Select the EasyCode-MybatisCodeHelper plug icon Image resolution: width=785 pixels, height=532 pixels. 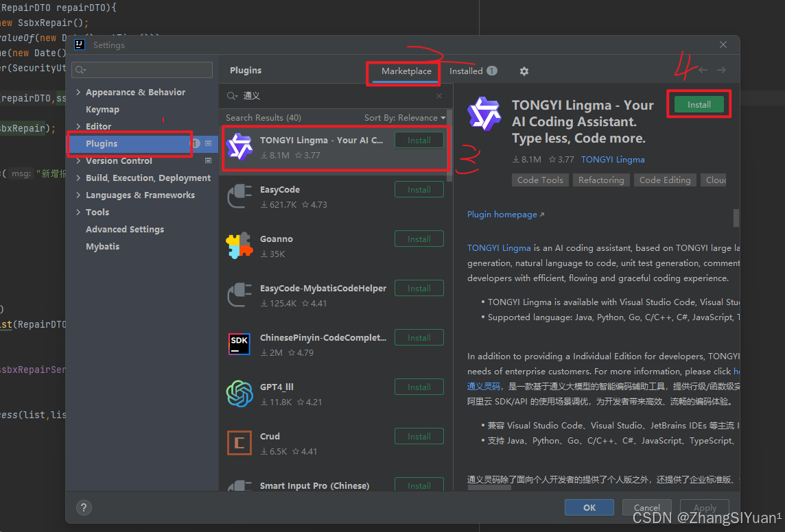tap(239, 295)
